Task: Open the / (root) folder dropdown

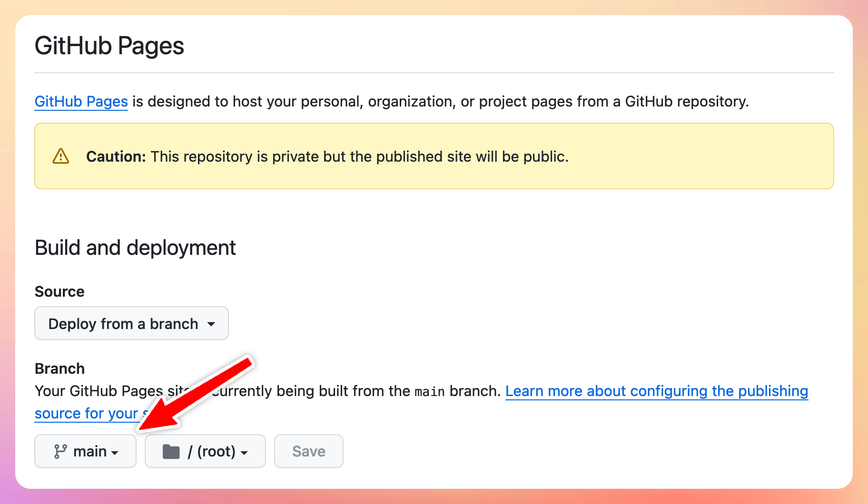Action: pos(205,451)
